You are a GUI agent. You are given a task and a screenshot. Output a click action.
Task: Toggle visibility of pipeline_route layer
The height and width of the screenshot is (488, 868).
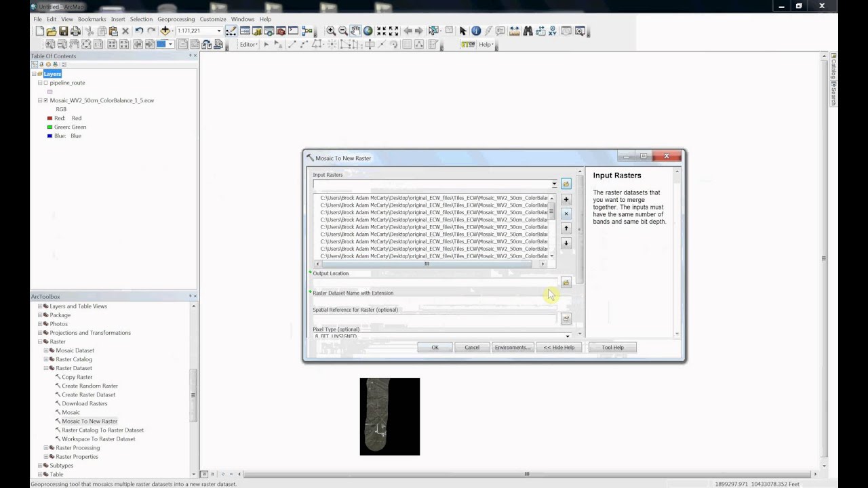pos(45,83)
